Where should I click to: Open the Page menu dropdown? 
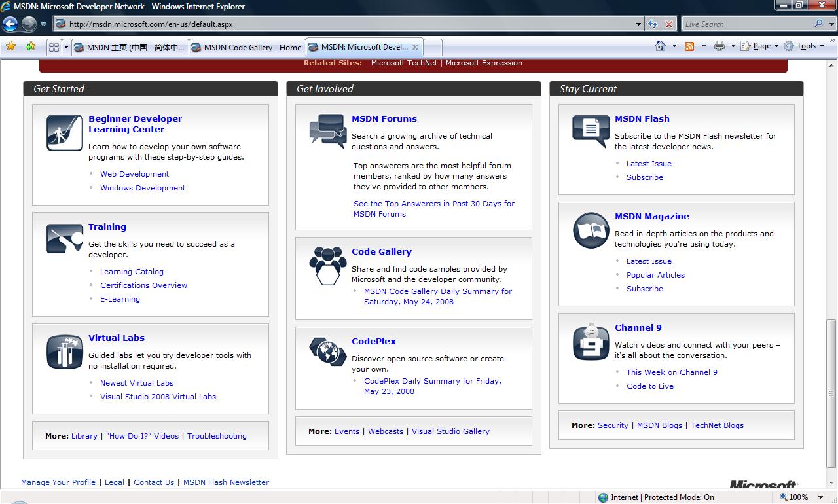pyautogui.click(x=760, y=46)
